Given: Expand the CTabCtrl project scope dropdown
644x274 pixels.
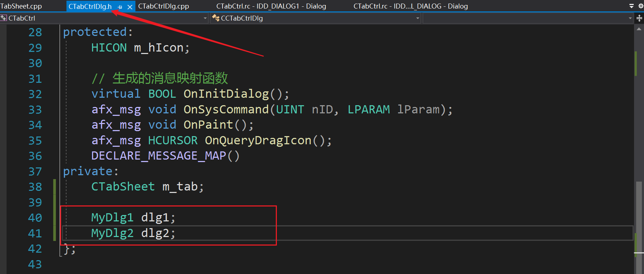Looking at the screenshot, I should (x=205, y=18).
